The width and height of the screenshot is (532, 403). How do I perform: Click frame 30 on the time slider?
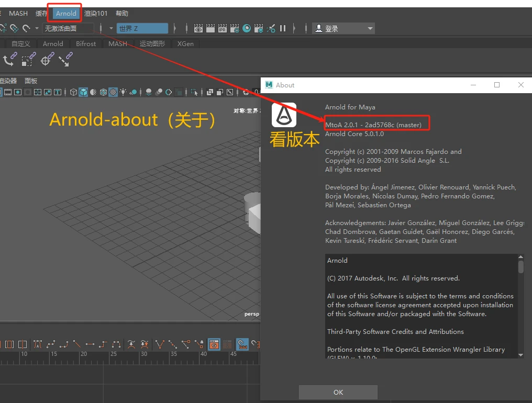(x=144, y=354)
